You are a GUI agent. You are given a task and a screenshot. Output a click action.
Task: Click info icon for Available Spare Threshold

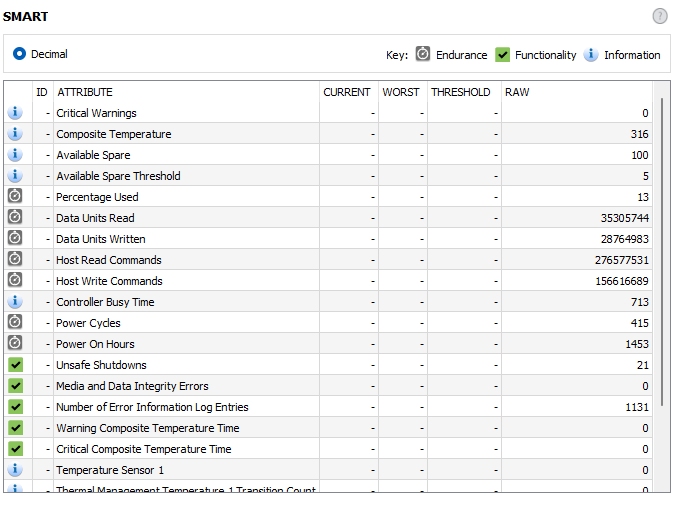click(15, 175)
